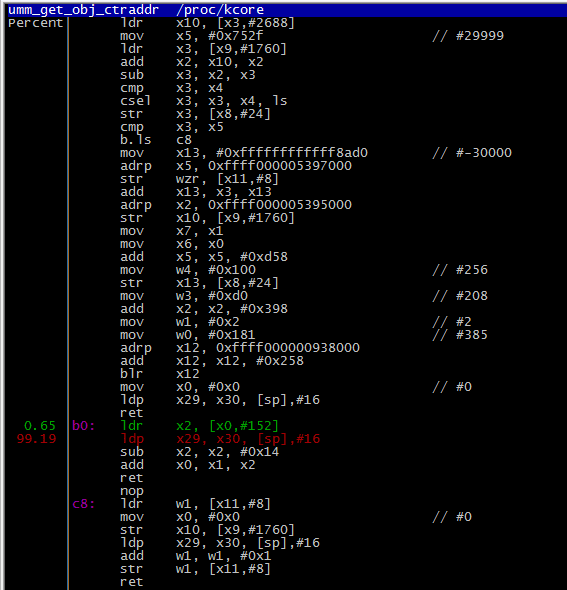Select line 'adrp x2, 0xffff000005395000'
567x590 pixels.
[x=236, y=205]
